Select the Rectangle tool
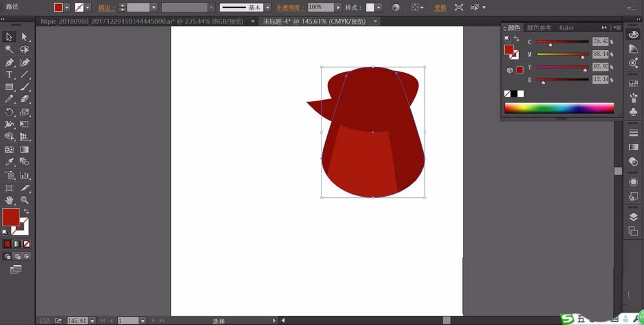Screen dimensions: 644x325 click(x=9, y=87)
